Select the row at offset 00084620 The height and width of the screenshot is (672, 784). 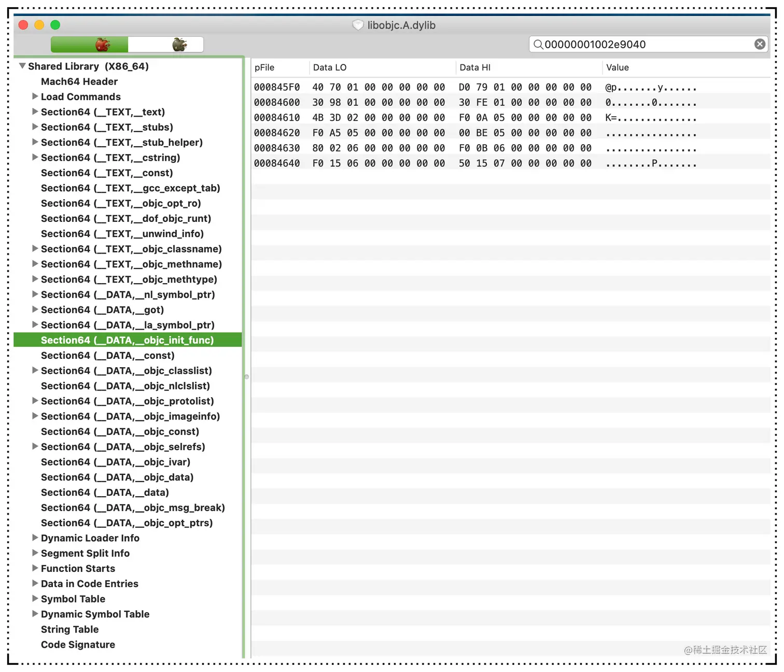511,133
